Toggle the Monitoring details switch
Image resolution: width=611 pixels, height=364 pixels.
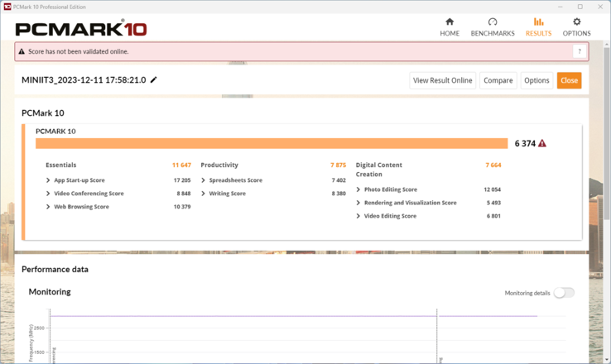564,293
